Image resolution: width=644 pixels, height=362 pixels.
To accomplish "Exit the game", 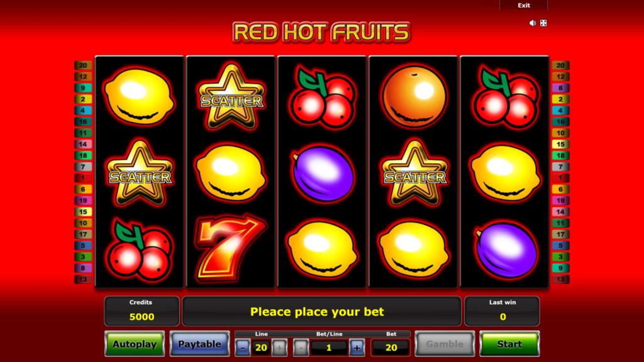I will pos(524,5).
